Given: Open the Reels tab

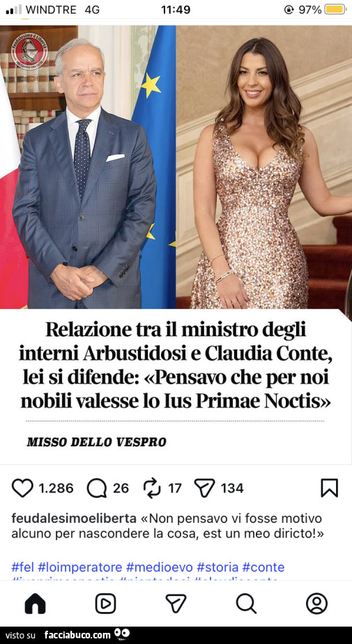Looking at the screenshot, I should (106, 604).
